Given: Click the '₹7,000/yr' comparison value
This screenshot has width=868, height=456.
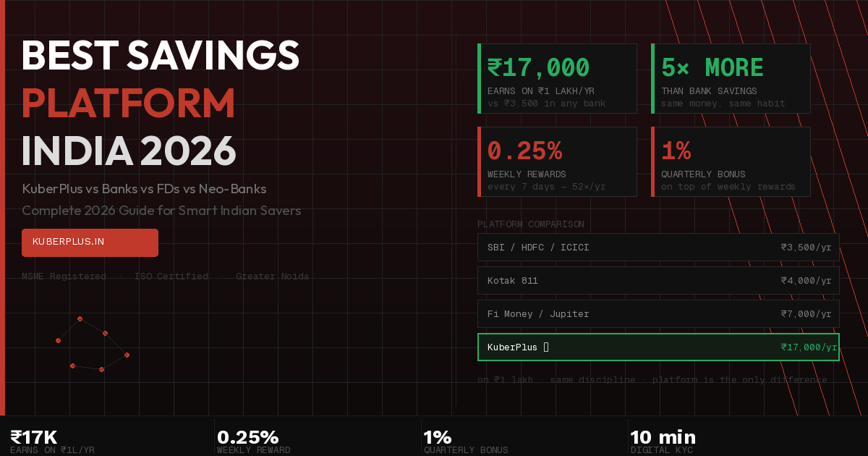Looking at the screenshot, I should click(x=807, y=314).
